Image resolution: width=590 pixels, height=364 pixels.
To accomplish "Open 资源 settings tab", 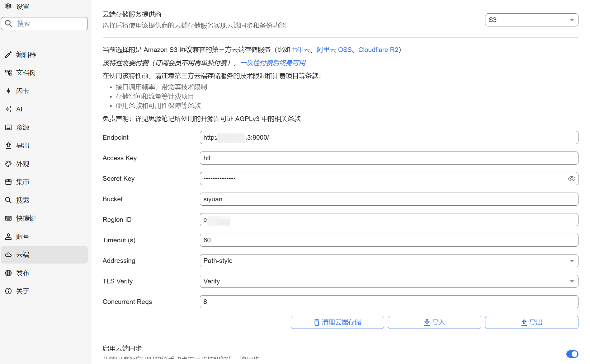I will [45, 127].
